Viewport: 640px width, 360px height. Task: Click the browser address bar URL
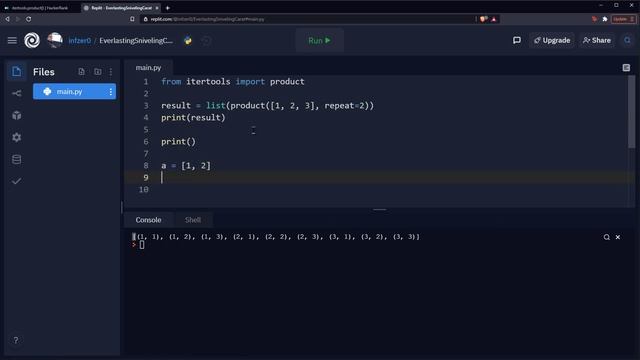pos(207,19)
